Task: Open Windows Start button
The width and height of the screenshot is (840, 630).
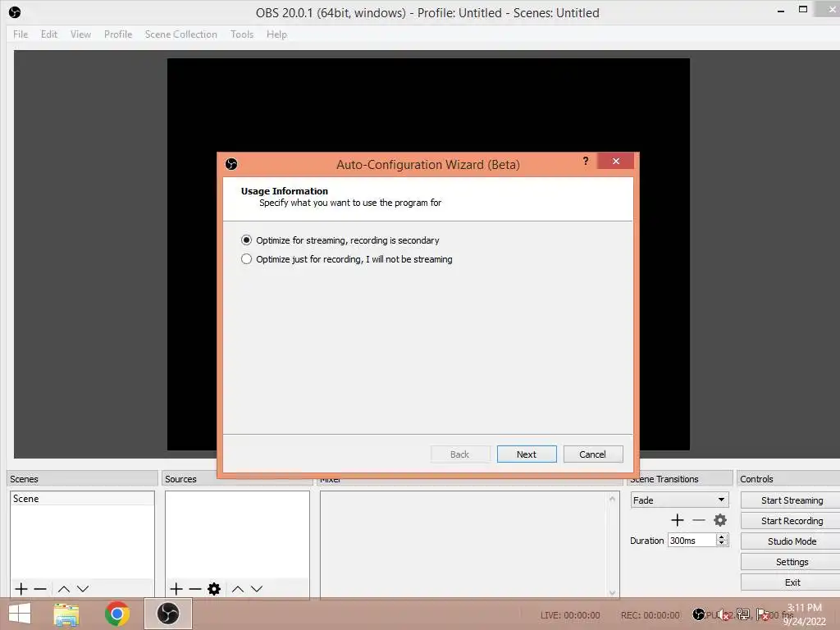Action: click(x=20, y=614)
